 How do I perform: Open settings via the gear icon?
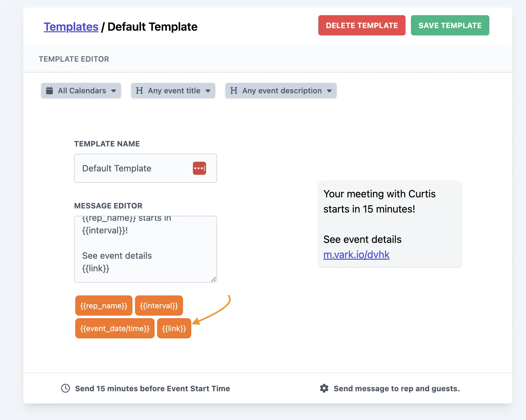(x=324, y=388)
